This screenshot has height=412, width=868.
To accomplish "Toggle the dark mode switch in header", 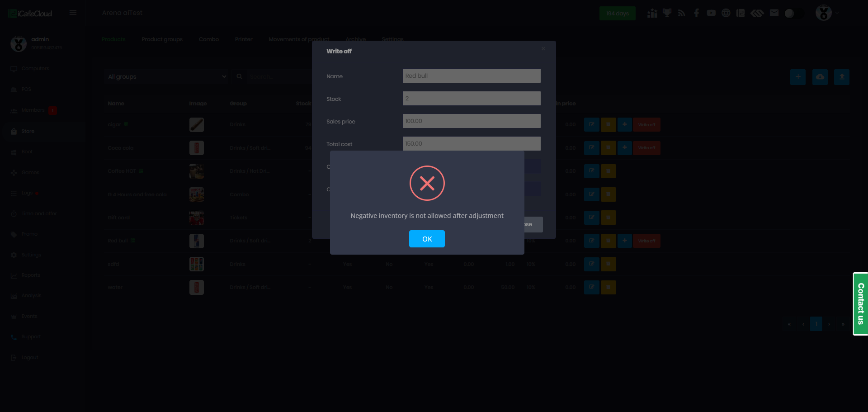I will (x=789, y=14).
